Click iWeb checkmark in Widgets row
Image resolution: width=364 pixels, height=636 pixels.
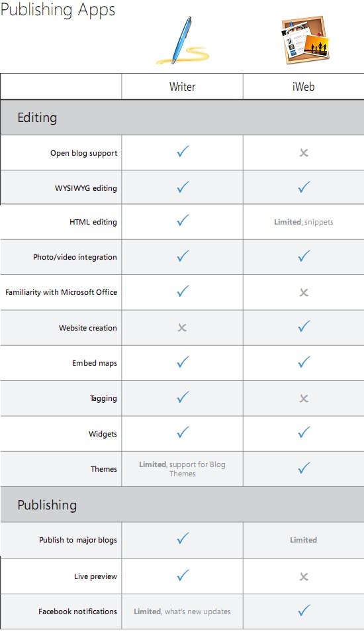[304, 433]
